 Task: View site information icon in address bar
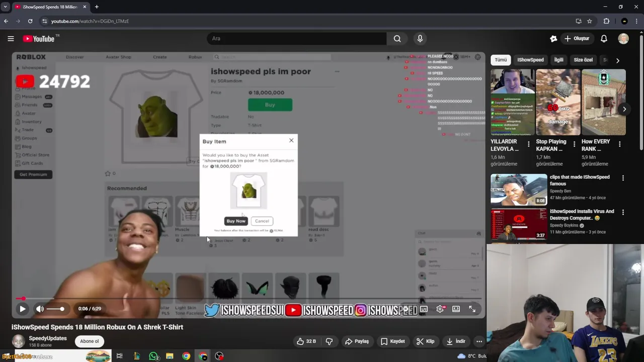[44, 21]
